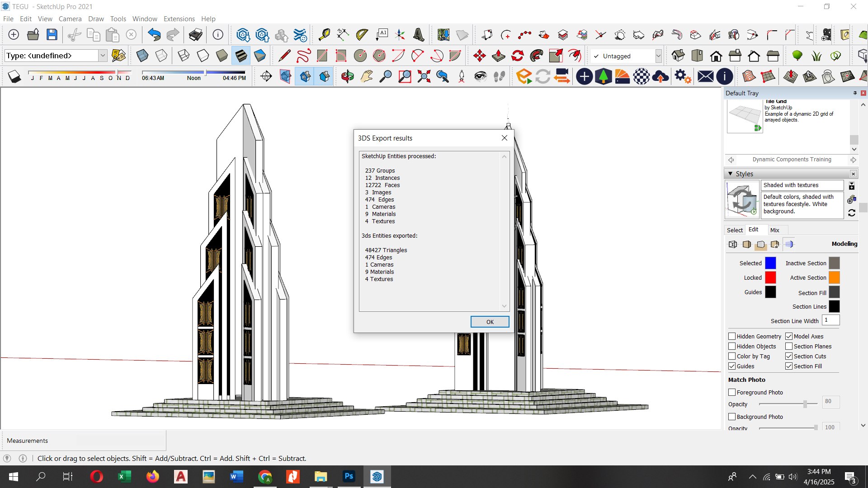Image resolution: width=868 pixels, height=488 pixels.
Task: Click the Active Section orange swatch
Action: [x=834, y=277]
